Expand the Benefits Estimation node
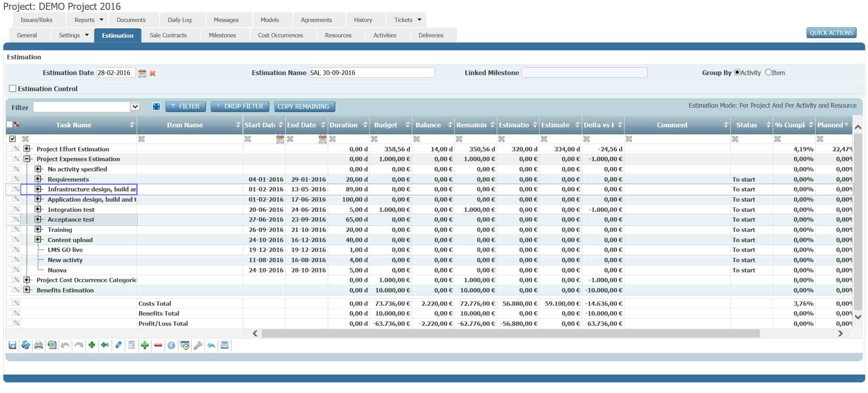The image size is (868, 393). 27,290
